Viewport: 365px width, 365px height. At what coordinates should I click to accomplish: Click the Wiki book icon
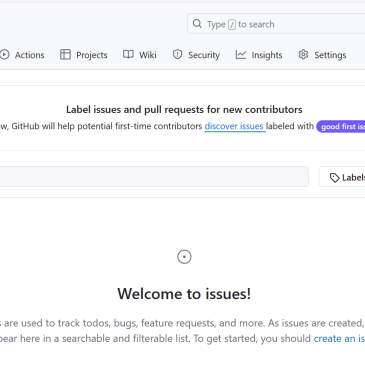click(128, 54)
